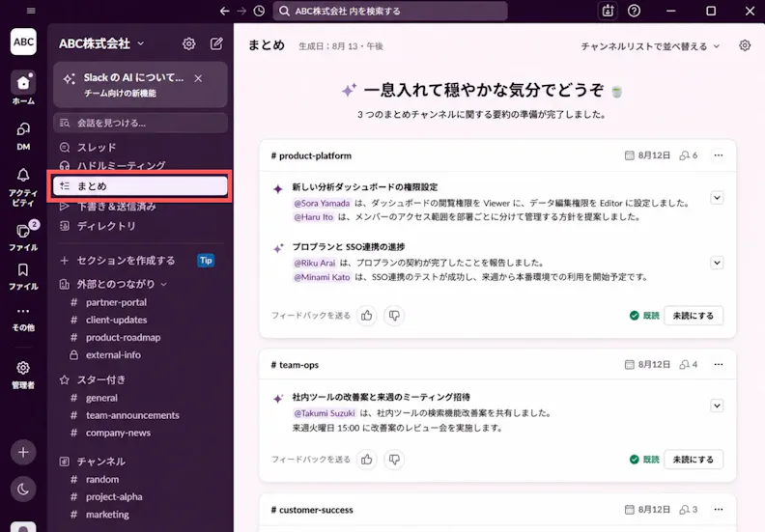The width and height of the screenshot is (765, 532).
Task: Click the @Riku Arai mention
Action: tap(315, 264)
